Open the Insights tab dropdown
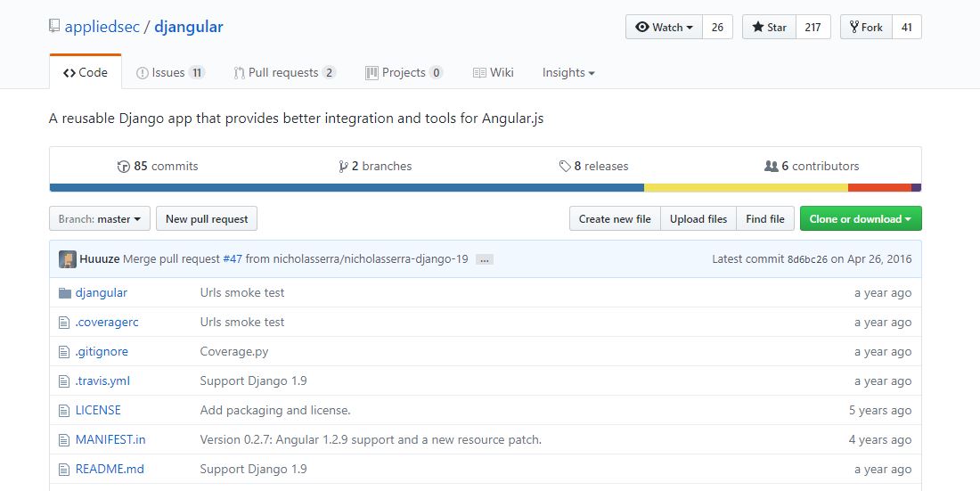The image size is (980, 491). click(x=568, y=72)
